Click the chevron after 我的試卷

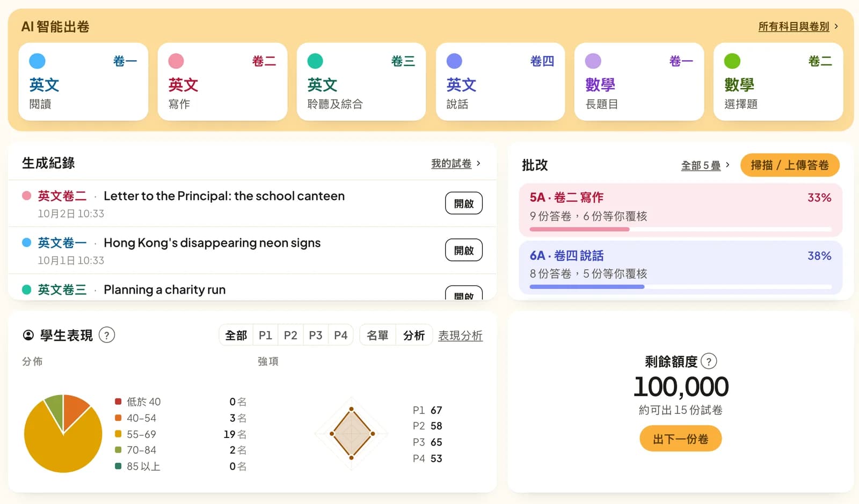coord(478,163)
